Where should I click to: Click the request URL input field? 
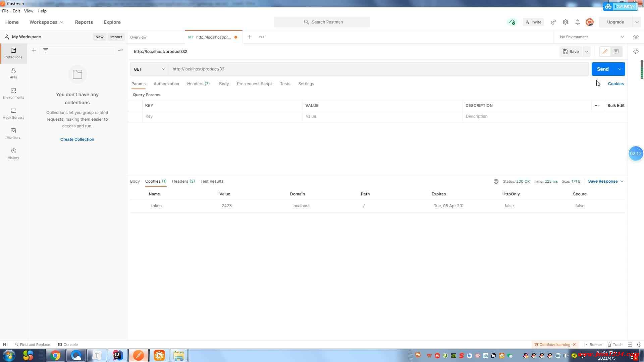click(379, 69)
